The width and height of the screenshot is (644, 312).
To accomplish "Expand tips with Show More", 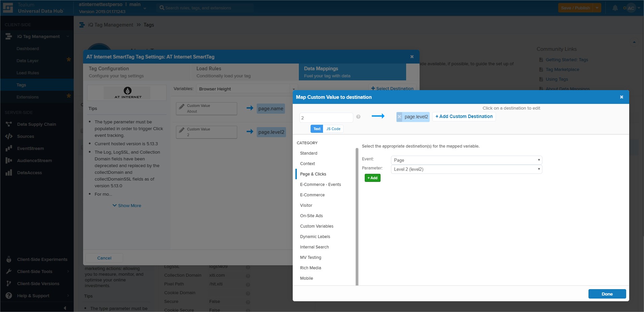I will coord(127,205).
